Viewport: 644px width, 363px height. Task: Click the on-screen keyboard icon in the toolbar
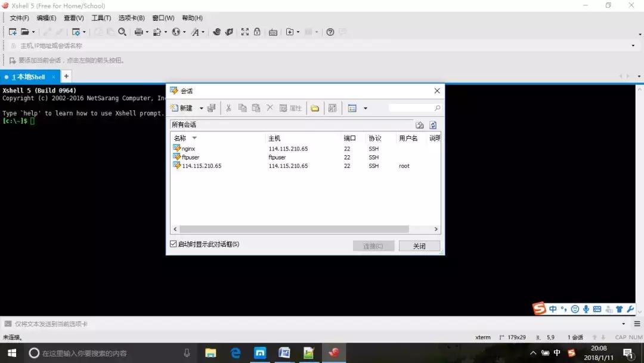274,32
